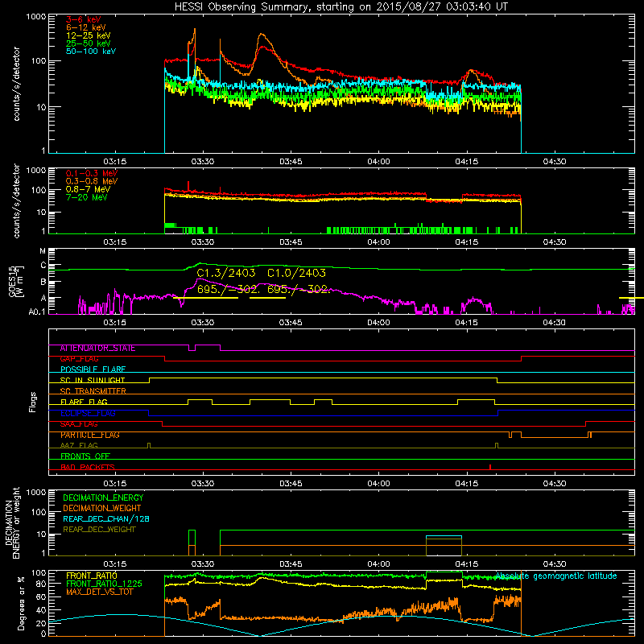Select the 50-100 keV legend label
Viewport: 644px width, 644px height.
91,52
